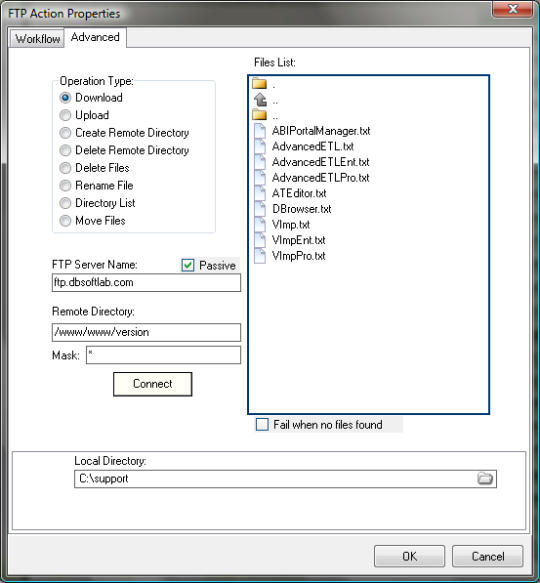Select the Delete Files radio button

click(x=65, y=168)
